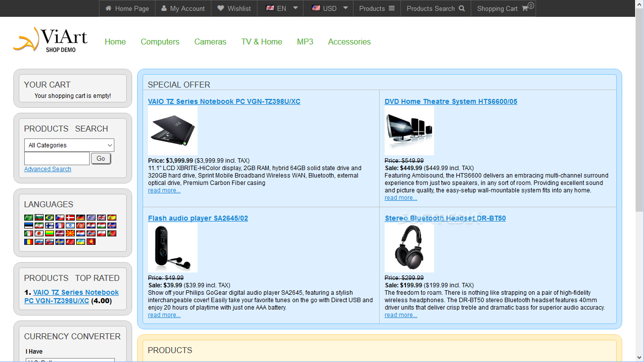
Task: Pick the Hong Kong flag language
Action: [x=81, y=226]
